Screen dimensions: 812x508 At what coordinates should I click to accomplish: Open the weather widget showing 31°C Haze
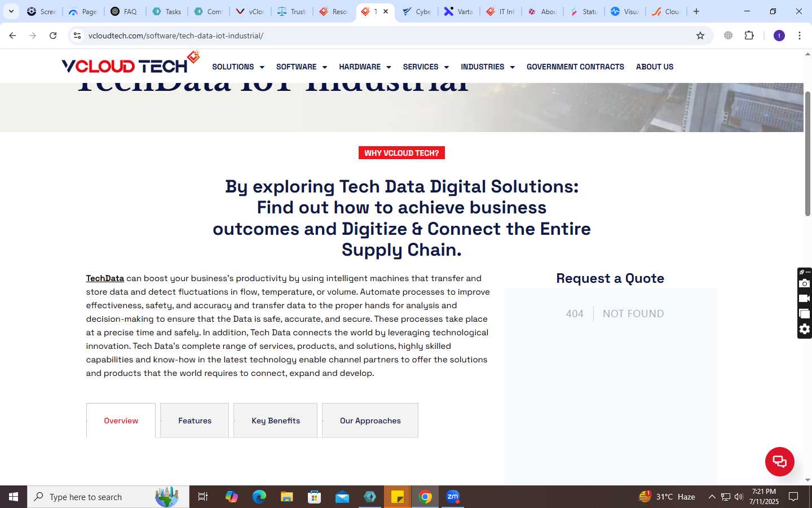pyautogui.click(x=667, y=497)
